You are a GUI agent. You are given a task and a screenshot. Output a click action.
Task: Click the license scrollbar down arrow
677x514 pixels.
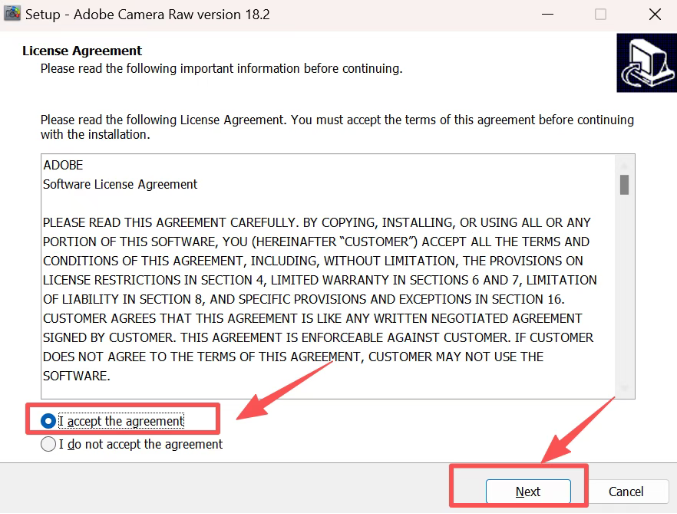624,389
